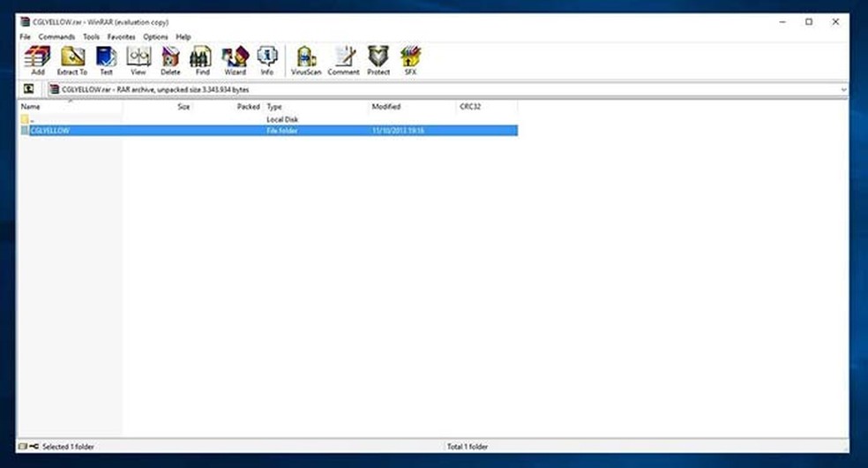Select the CGLYELLOW folder row

268,131
